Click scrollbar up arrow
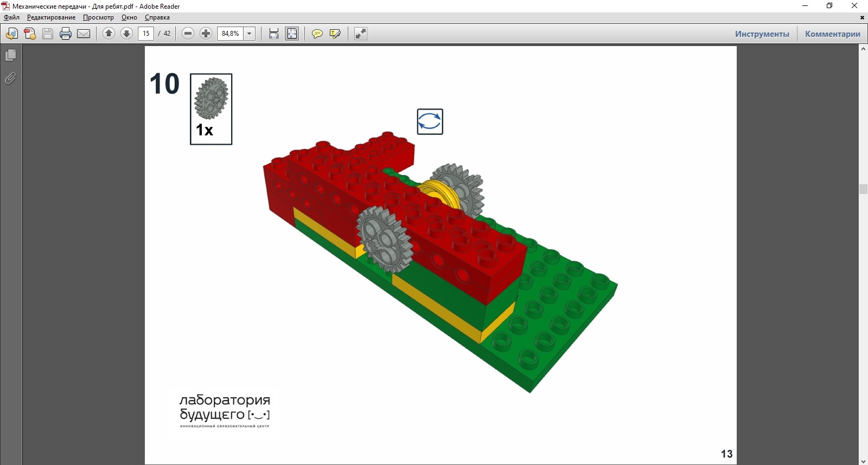Viewport: 868px width, 465px height. pos(863,49)
